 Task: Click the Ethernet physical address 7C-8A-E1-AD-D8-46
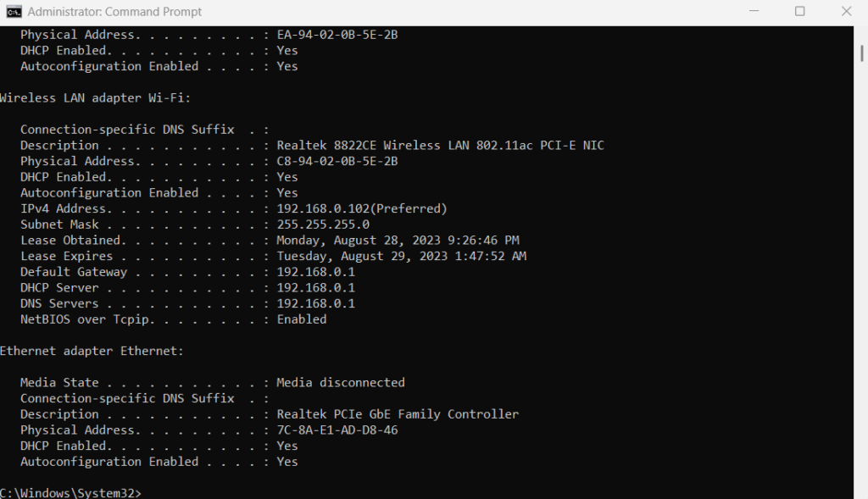tap(337, 430)
